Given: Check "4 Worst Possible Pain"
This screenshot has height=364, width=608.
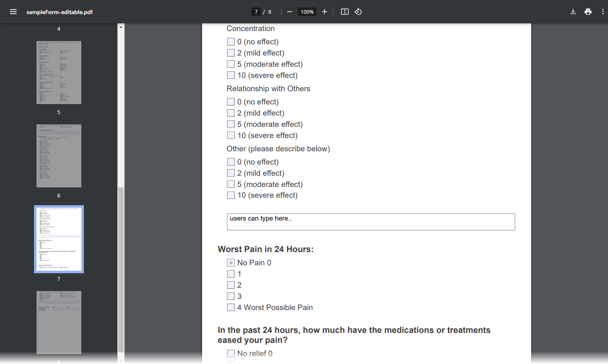Looking at the screenshot, I should 231,307.
